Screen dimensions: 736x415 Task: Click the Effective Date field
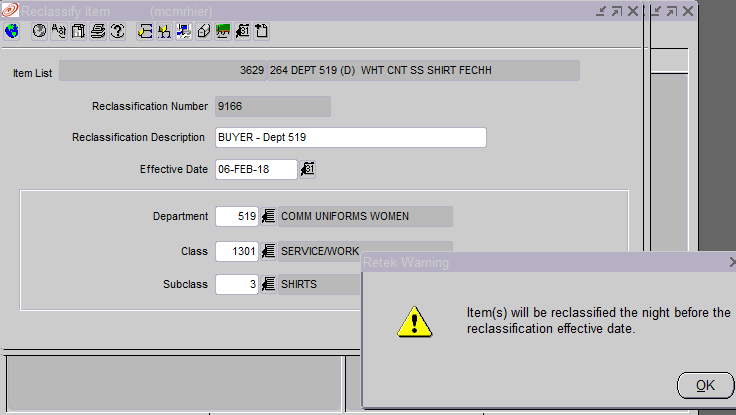[x=256, y=169]
